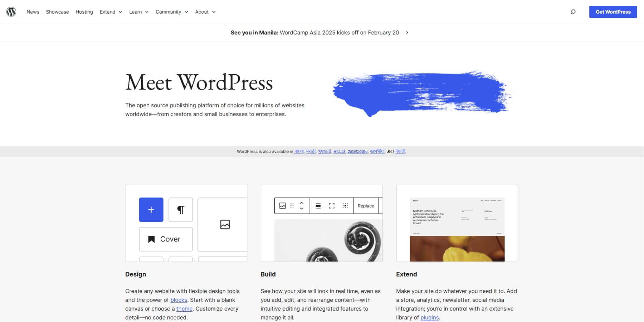Select the Image block placeholder icon

[x=225, y=224]
